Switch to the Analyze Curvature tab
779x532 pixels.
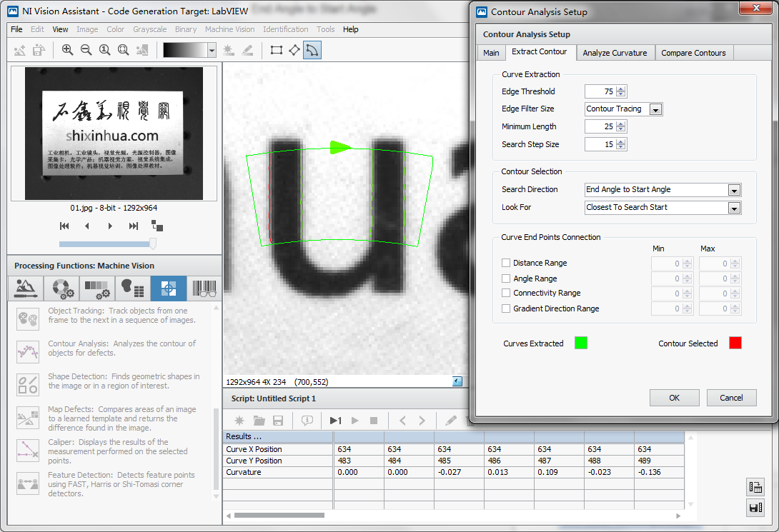(x=615, y=53)
